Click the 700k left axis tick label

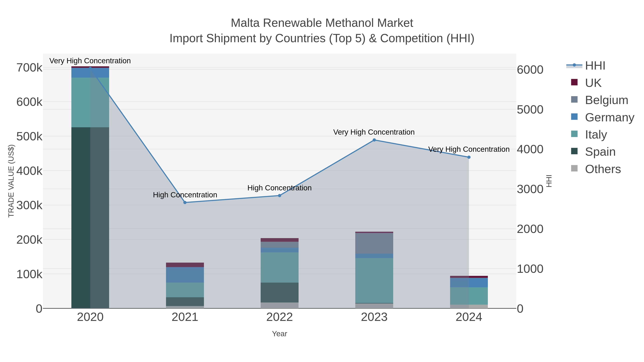tap(30, 68)
